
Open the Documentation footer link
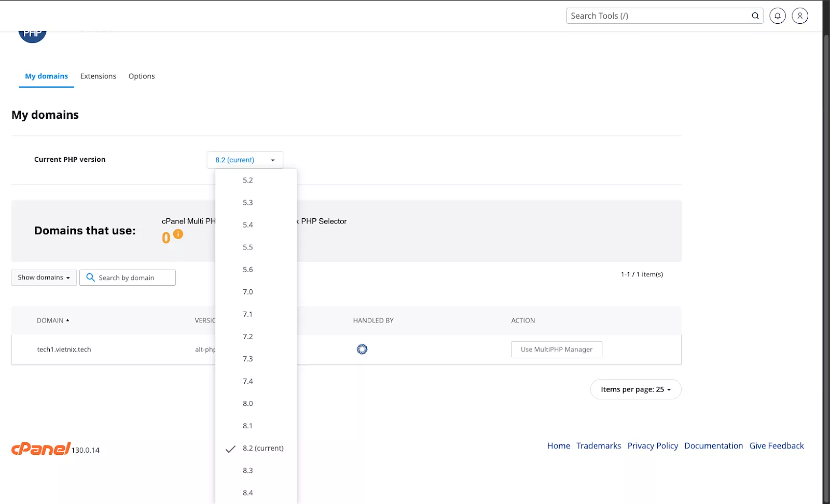(713, 446)
